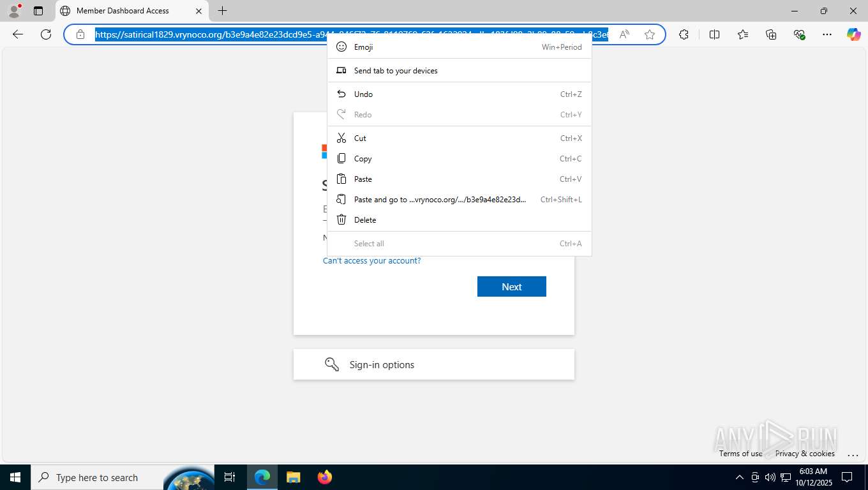Open Read aloud icon in address bar
The height and width of the screenshot is (490, 868).
tap(624, 34)
